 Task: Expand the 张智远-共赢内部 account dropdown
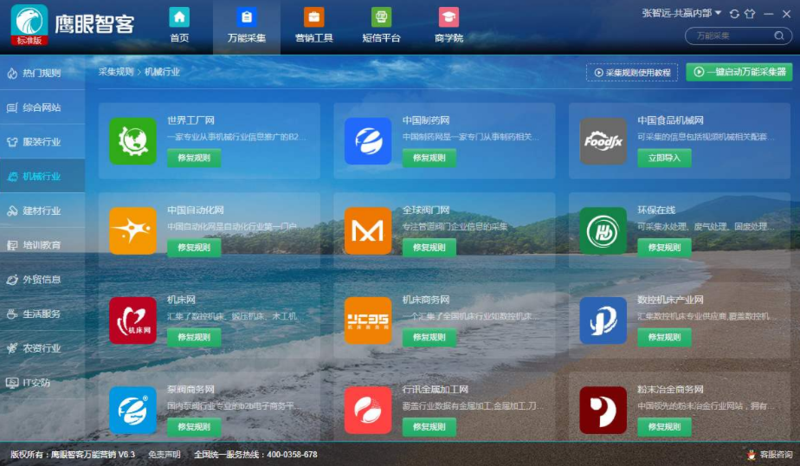click(681, 13)
